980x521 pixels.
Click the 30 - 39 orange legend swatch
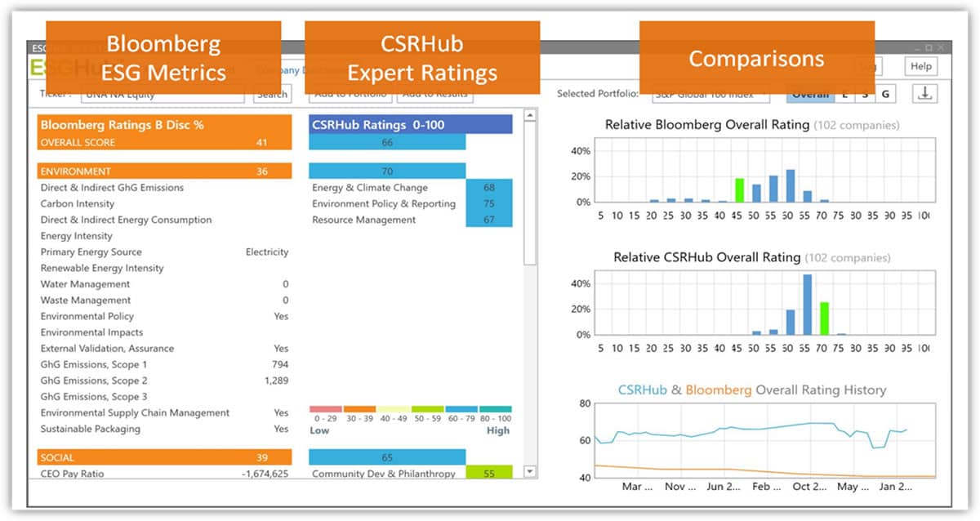359,408
